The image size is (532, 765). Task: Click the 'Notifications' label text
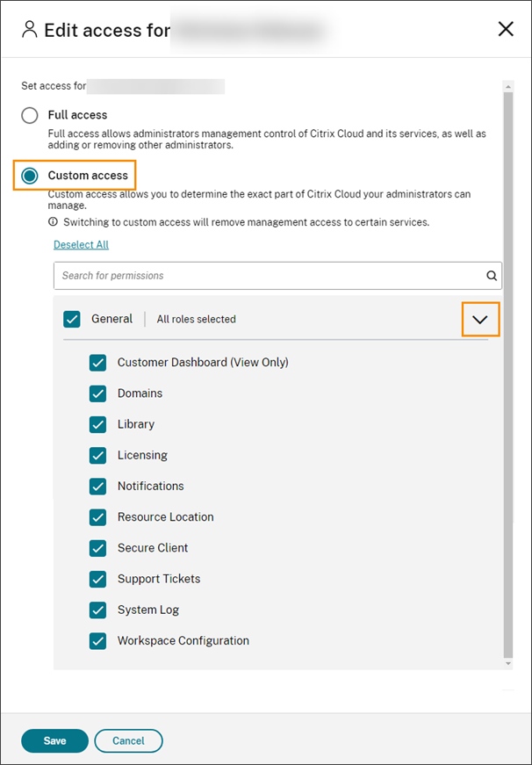tap(151, 486)
